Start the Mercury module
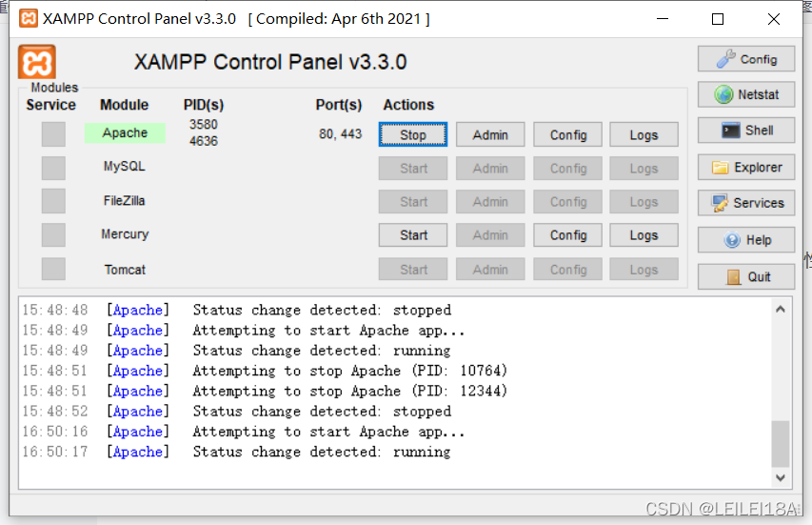The width and height of the screenshot is (812, 525). click(x=413, y=234)
